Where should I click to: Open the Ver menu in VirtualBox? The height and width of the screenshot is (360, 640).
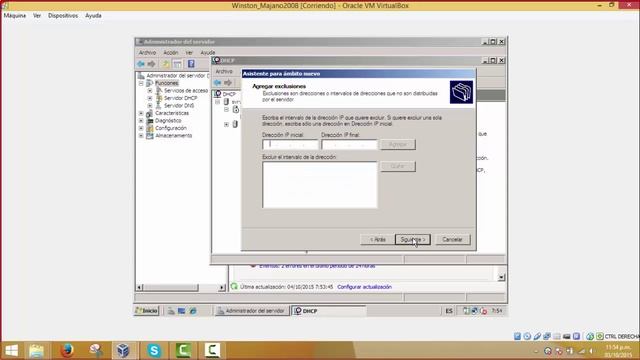pyautogui.click(x=37, y=16)
